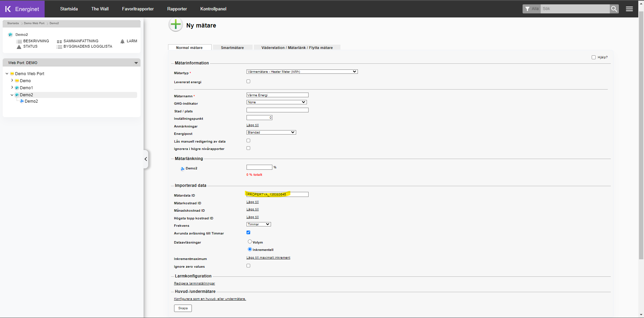Image resolution: width=644 pixels, height=318 pixels.
Task: Click the Demo2 meter-group icon under Mätarlänkning
Action: coord(182,168)
